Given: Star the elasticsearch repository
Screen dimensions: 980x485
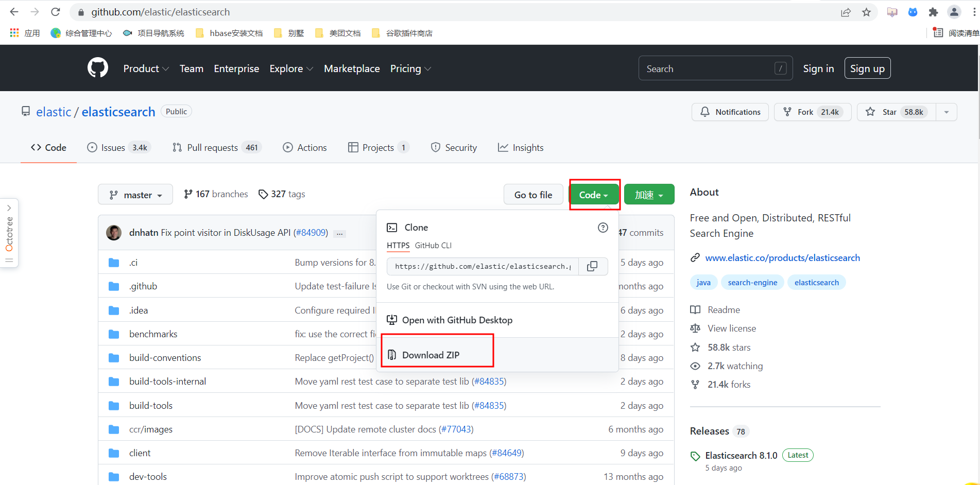Looking at the screenshot, I should tap(897, 112).
